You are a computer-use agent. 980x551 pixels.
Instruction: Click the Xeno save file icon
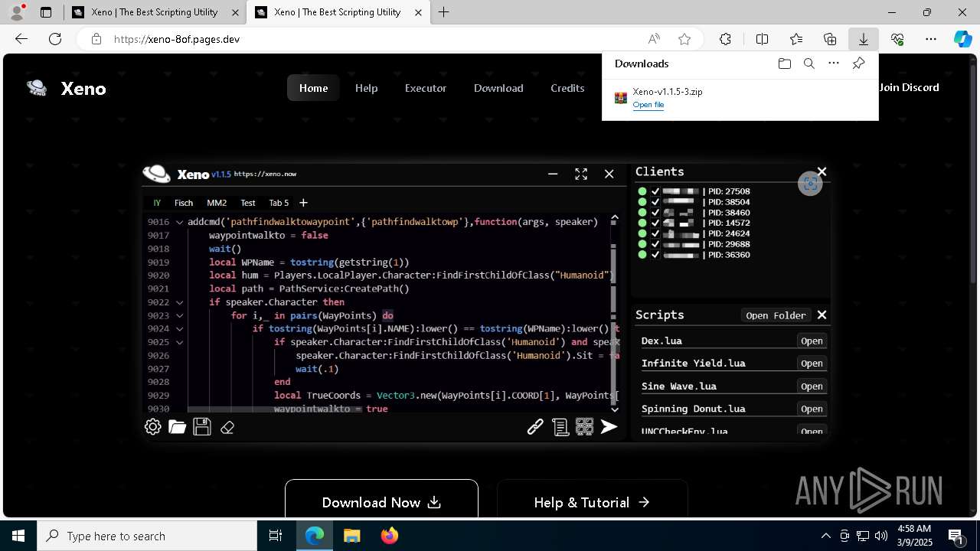[x=202, y=427]
